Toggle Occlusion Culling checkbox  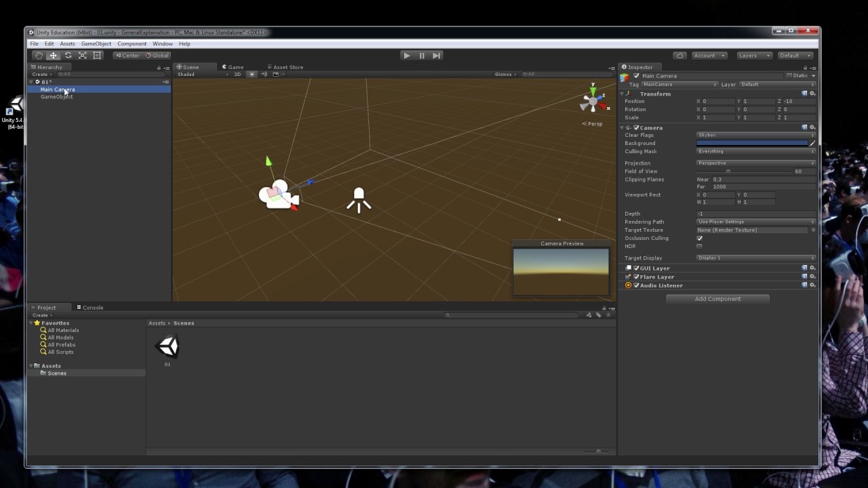click(700, 238)
